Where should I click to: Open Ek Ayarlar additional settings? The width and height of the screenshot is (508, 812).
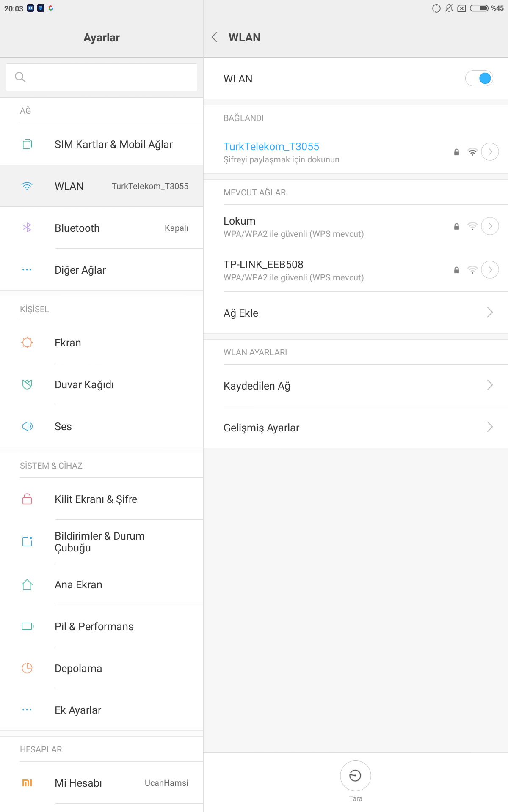coord(102,710)
